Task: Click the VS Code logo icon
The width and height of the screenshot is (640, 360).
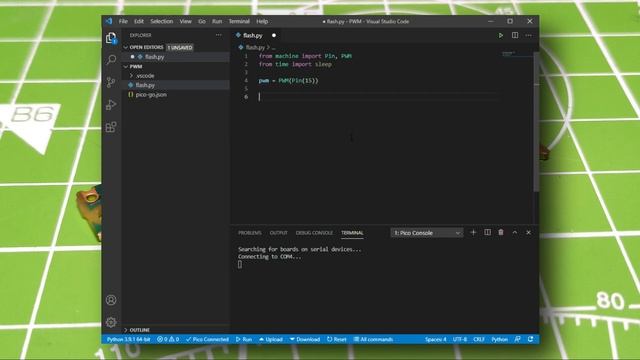Action: click(x=109, y=21)
